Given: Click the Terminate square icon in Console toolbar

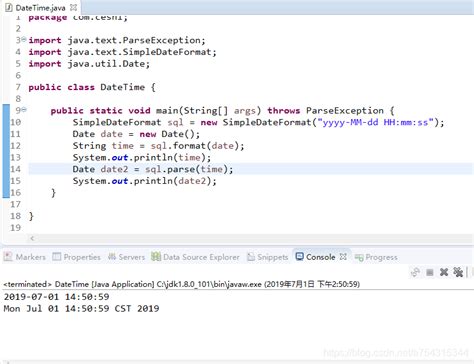Looking at the screenshot, I should pyautogui.click(x=430, y=272).
